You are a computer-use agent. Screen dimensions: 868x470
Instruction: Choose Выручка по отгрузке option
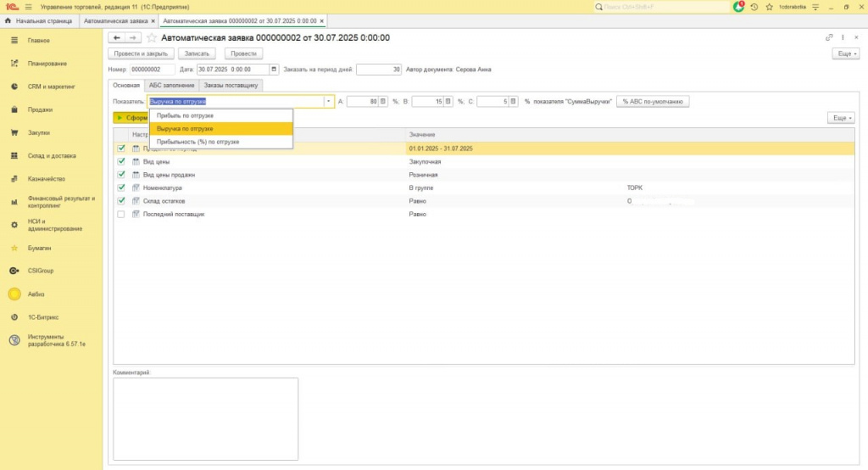pyautogui.click(x=221, y=129)
